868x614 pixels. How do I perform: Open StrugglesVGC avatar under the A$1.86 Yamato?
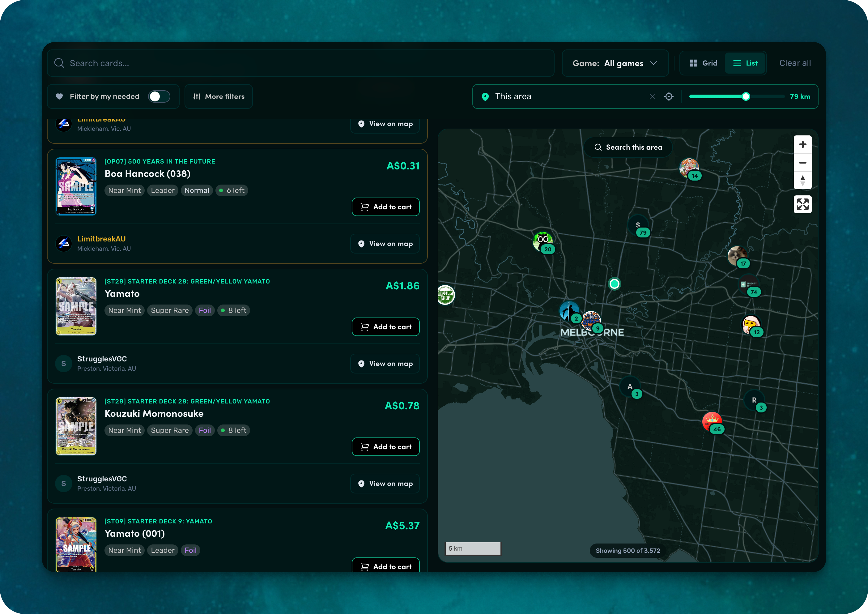pos(63,363)
